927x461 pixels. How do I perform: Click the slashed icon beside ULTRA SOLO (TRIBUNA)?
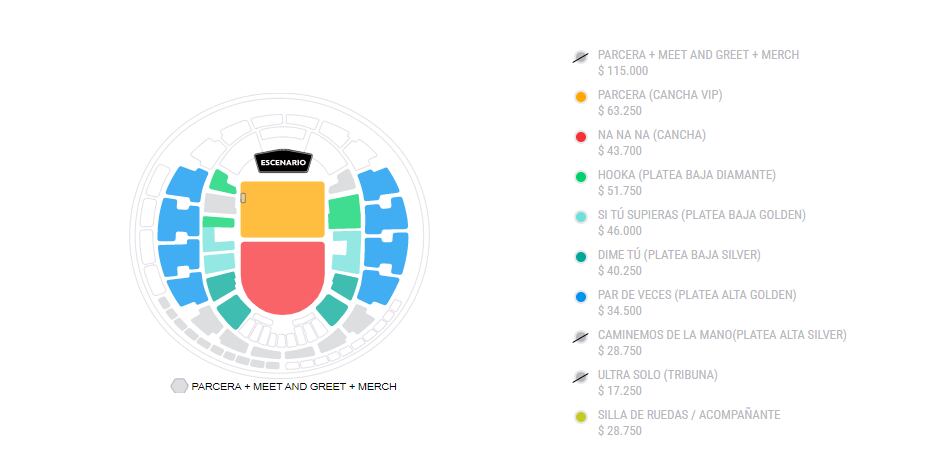click(580, 377)
